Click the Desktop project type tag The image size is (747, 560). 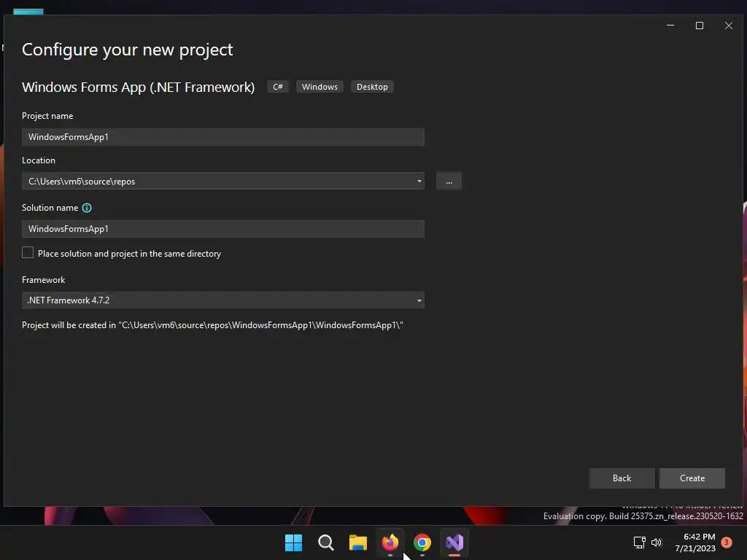click(x=372, y=87)
